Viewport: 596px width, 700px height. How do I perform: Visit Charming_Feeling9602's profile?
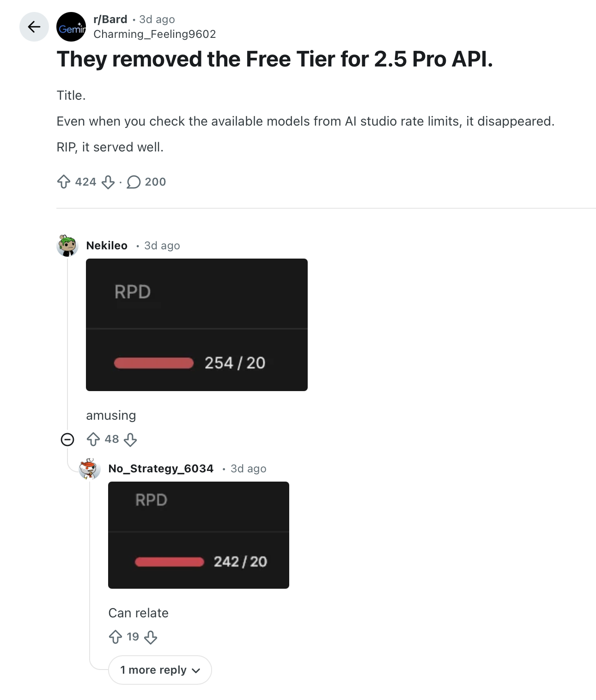154,34
